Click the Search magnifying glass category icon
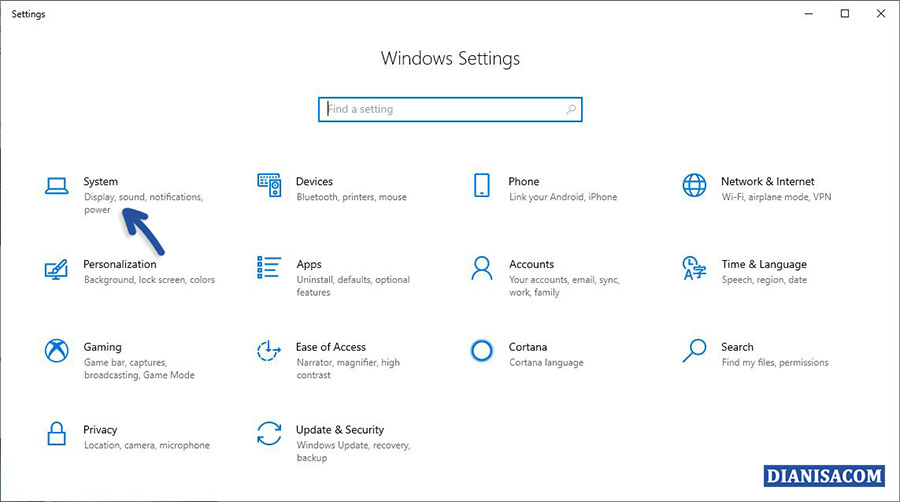This screenshot has width=900, height=502. pyautogui.click(x=694, y=351)
